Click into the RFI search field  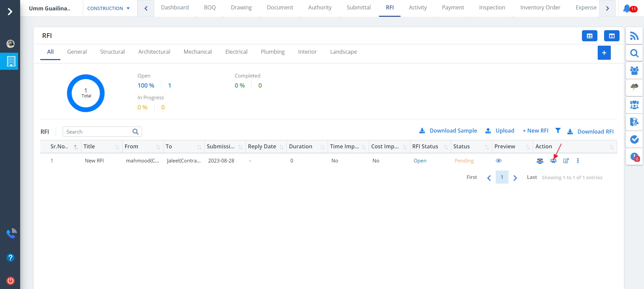click(x=98, y=132)
